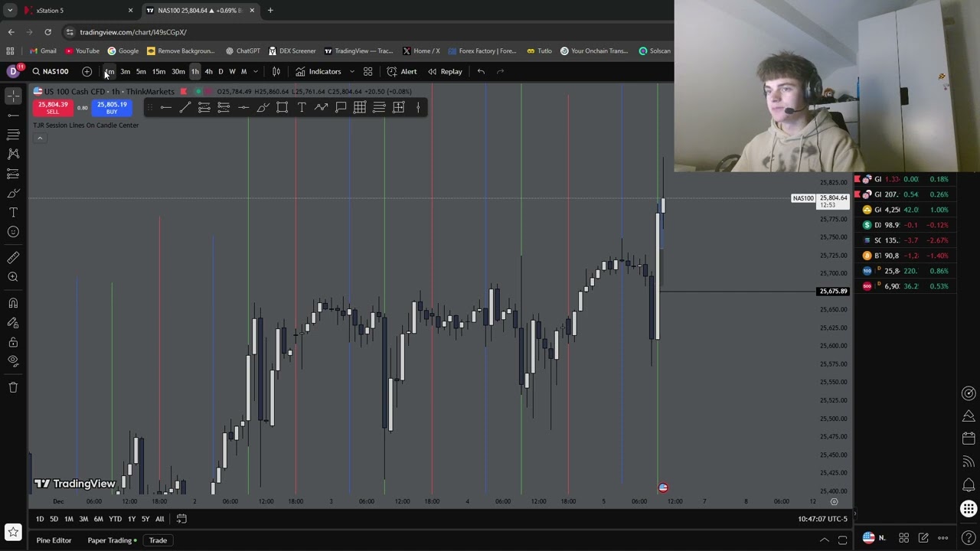Open NAS100 symbol search

(51, 71)
